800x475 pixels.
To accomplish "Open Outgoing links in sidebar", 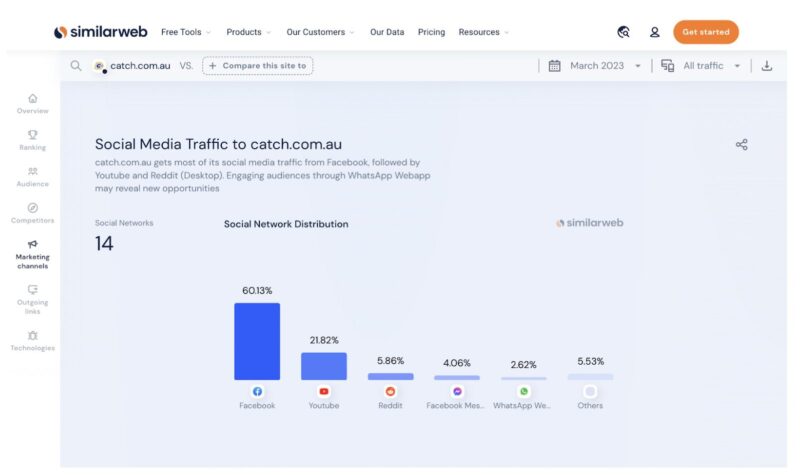I will [33, 300].
